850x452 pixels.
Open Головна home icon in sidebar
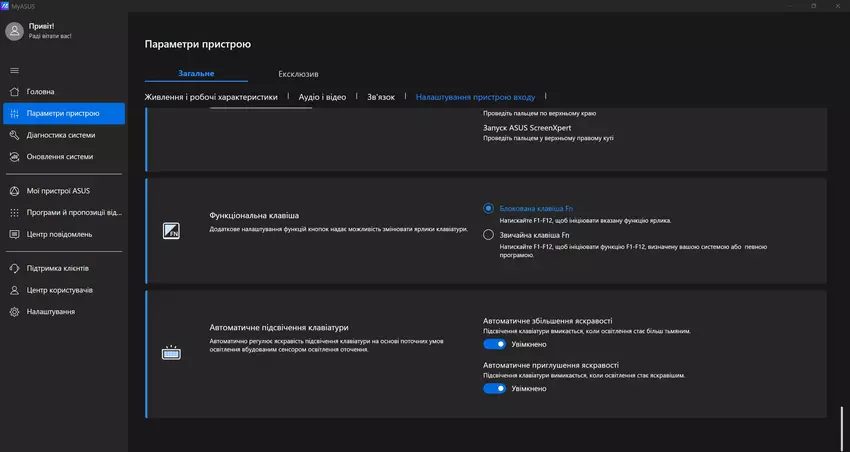[14, 92]
